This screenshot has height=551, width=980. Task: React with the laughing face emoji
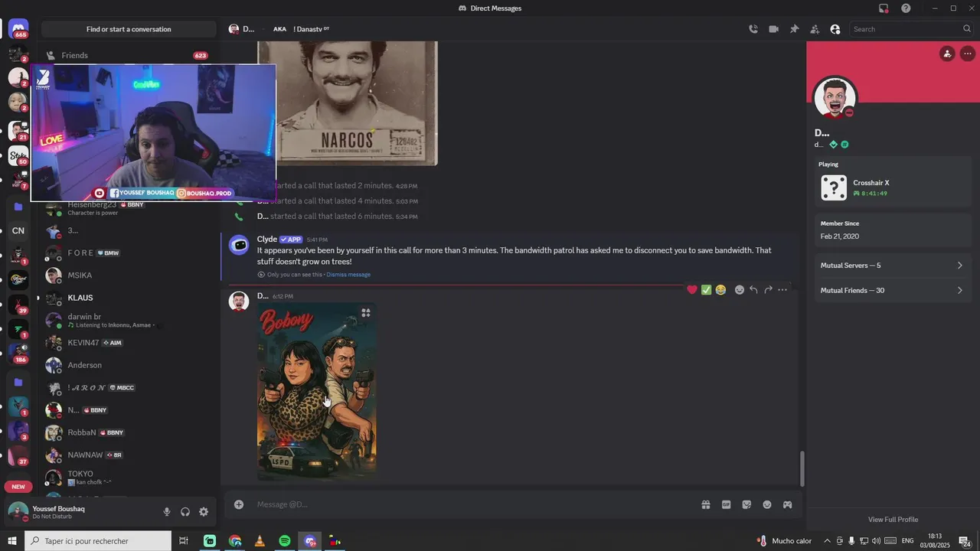(720, 290)
